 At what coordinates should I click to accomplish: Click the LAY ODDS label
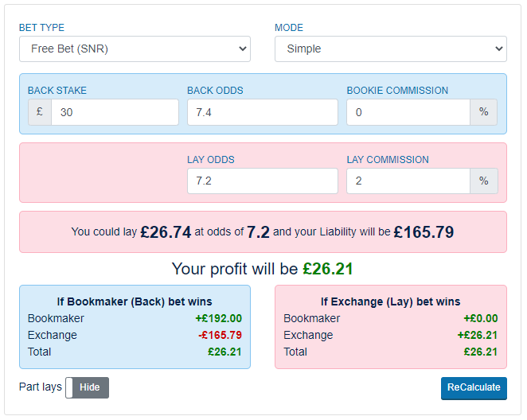coord(211,159)
